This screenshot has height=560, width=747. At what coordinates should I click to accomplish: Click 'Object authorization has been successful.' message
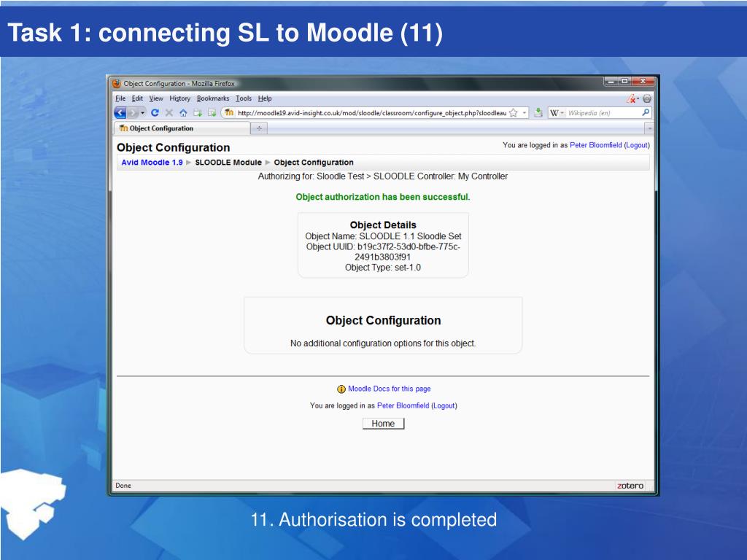pos(382,197)
